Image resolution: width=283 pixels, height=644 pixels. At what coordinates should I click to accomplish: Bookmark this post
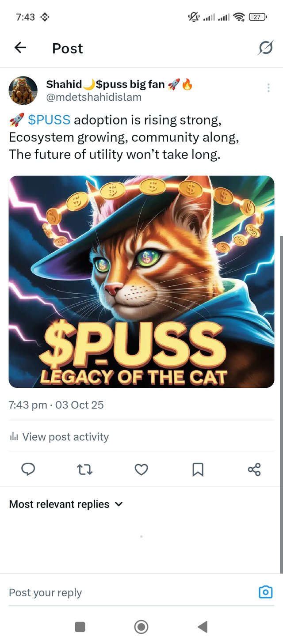pyautogui.click(x=198, y=470)
